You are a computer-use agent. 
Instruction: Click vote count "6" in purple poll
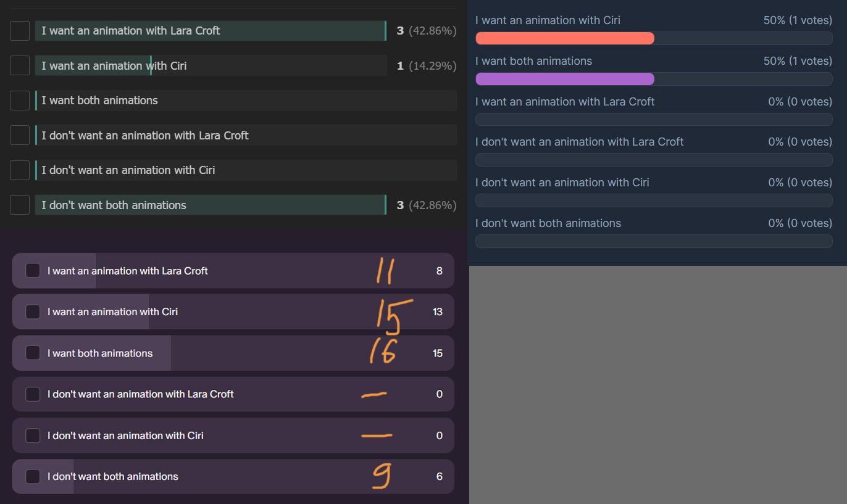[440, 476]
